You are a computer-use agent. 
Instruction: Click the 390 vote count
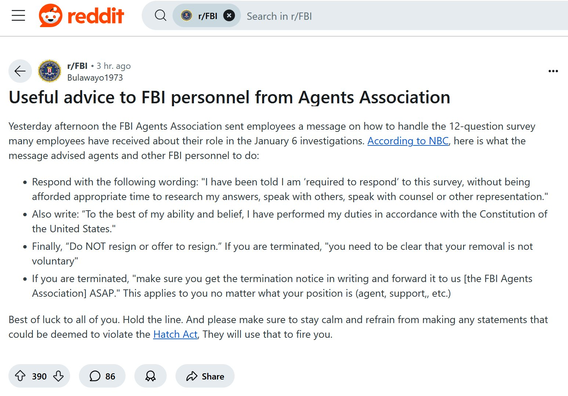click(39, 376)
